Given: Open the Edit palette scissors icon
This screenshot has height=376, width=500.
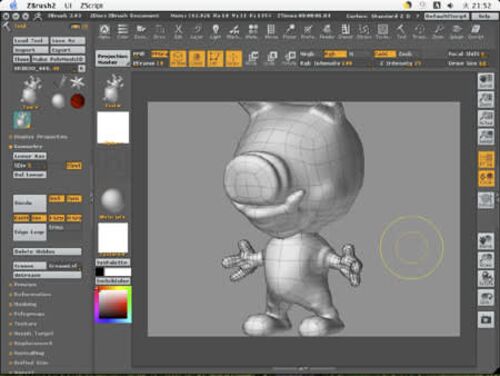Looking at the screenshot, I should coord(179,32).
